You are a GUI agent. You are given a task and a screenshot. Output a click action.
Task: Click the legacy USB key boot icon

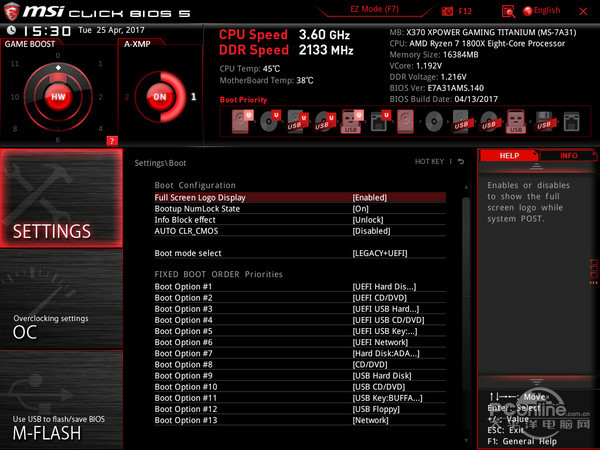click(x=516, y=121)
